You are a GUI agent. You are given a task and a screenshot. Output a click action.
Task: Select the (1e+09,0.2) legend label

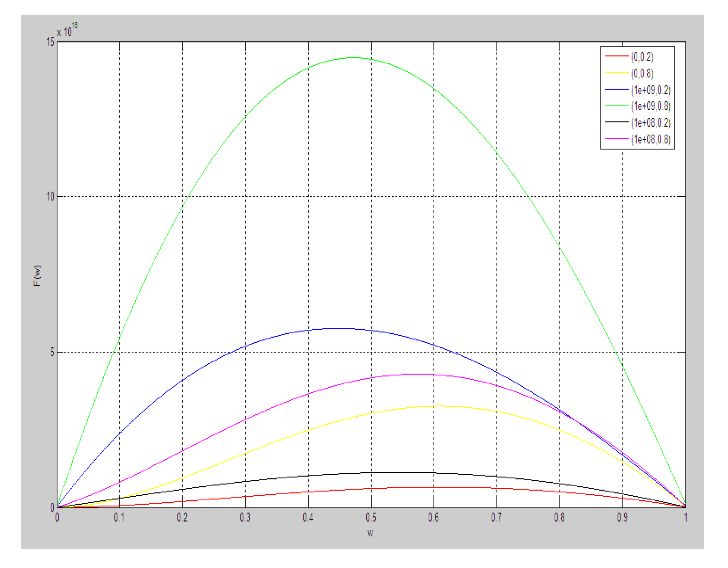651,90
